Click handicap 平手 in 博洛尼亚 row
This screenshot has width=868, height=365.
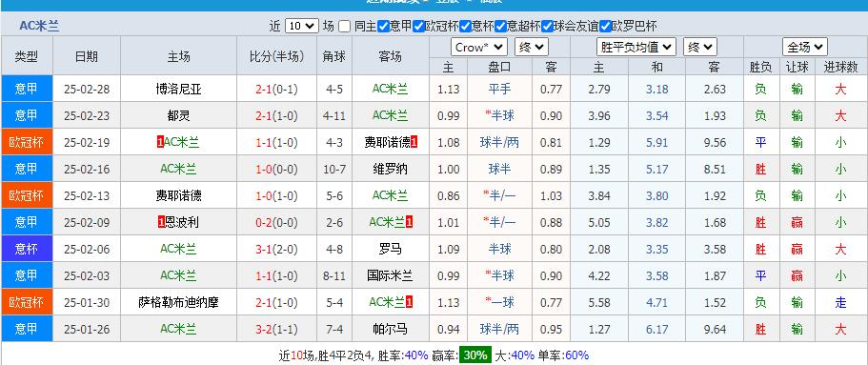(x=499, y=89)
